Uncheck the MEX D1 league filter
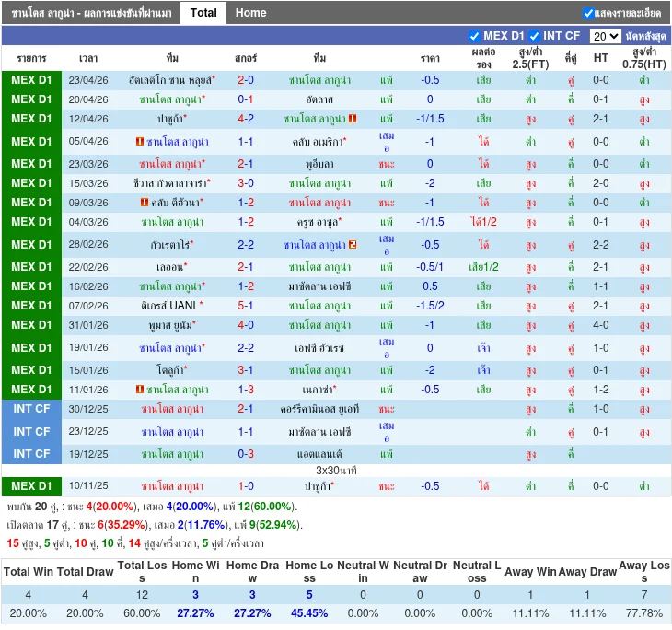 475,36
